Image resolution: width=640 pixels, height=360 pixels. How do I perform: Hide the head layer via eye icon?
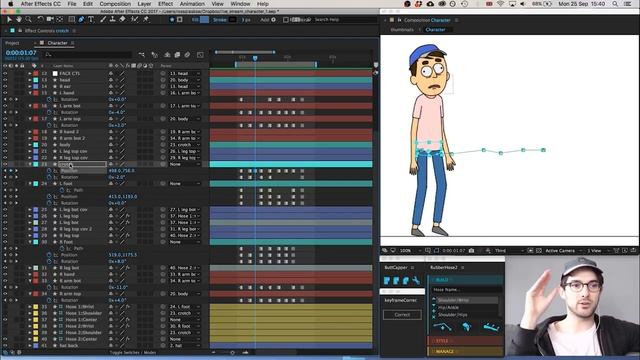(5, 80)
